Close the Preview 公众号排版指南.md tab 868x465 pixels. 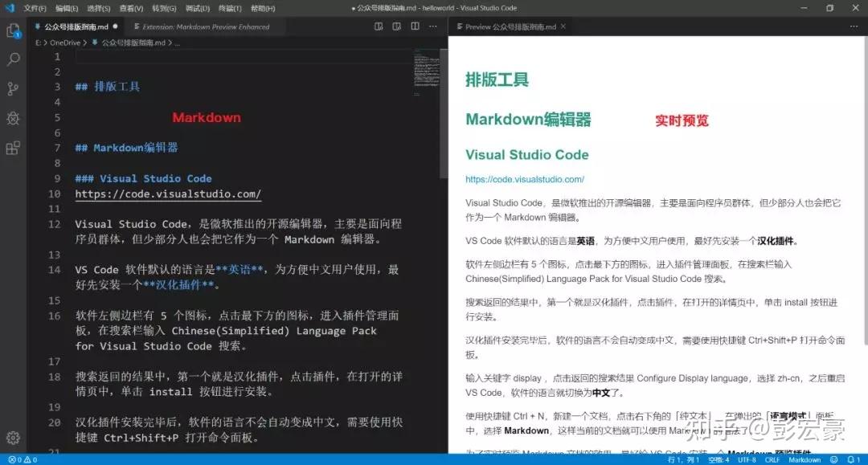coord(563,26)
